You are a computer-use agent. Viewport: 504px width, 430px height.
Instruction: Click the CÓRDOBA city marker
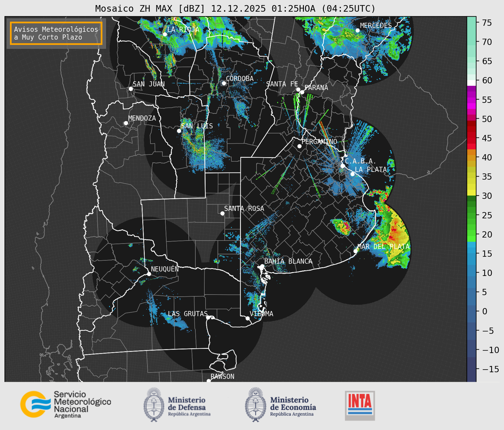tap(224, 83)
